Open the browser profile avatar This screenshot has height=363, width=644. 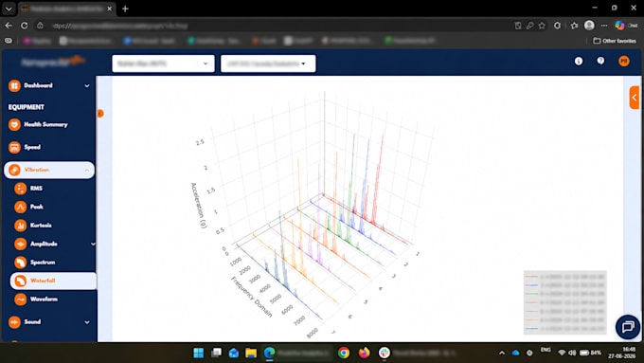coord(589,26)
